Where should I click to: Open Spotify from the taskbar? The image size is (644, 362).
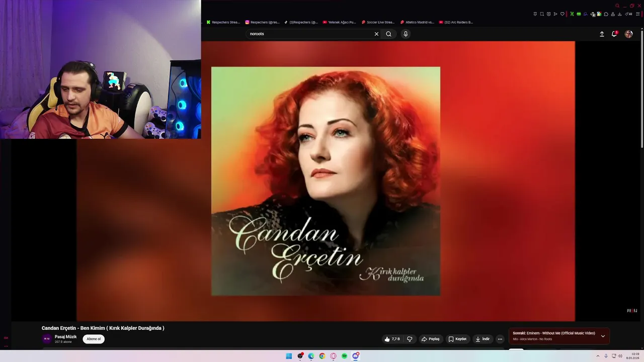[x=344, y=356]
